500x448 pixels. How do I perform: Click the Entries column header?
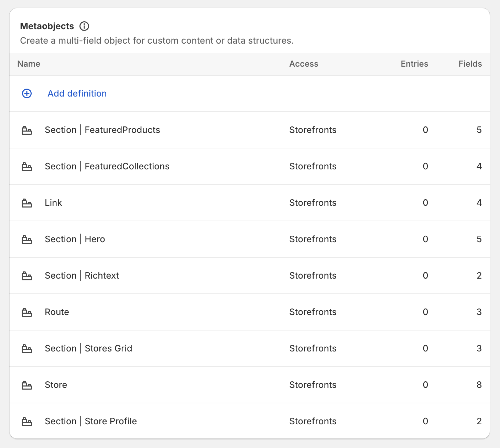click(414, 64)
